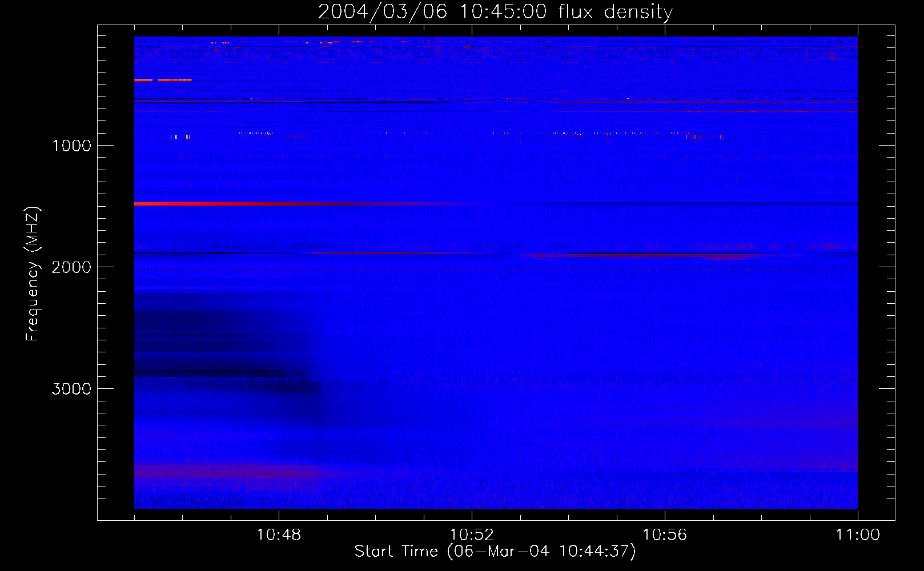This screenshot has width=924, height=571.
Task: Click the 2000 frequency tick label
Action: click(x=71, y=267)
